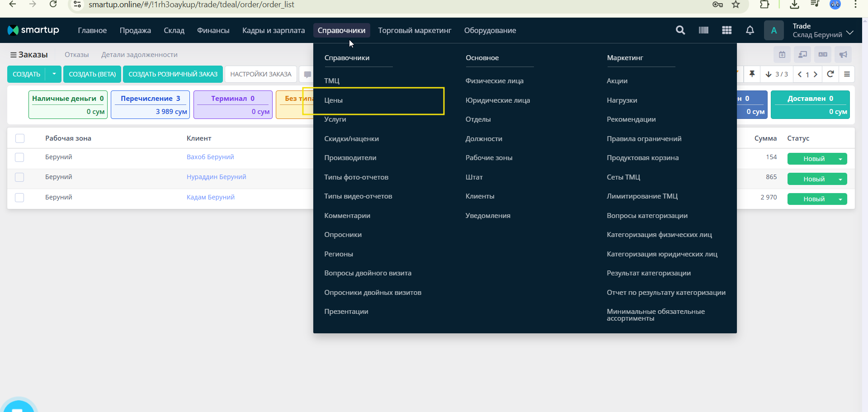868x412 pixels.
Task: Go to the previous page arrow
Action: (800, 75)
